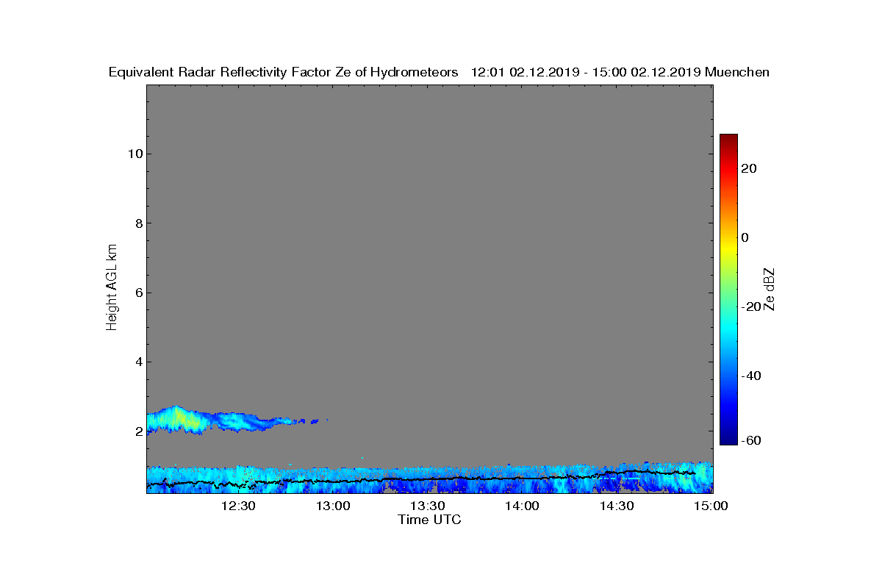882x588 pixels.
Task: Click the colorbar tick value '-40'
Action: [x=750, y=376]
